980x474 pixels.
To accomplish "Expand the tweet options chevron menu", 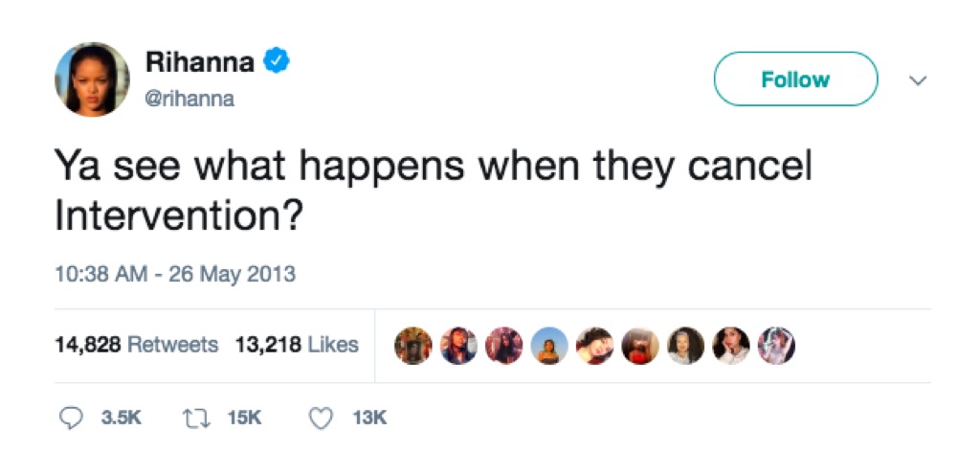I will (x=918, y=80).
